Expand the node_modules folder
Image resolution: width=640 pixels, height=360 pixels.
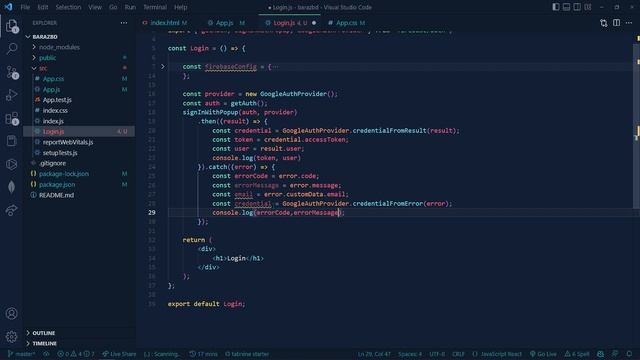[x=59, y=47]
